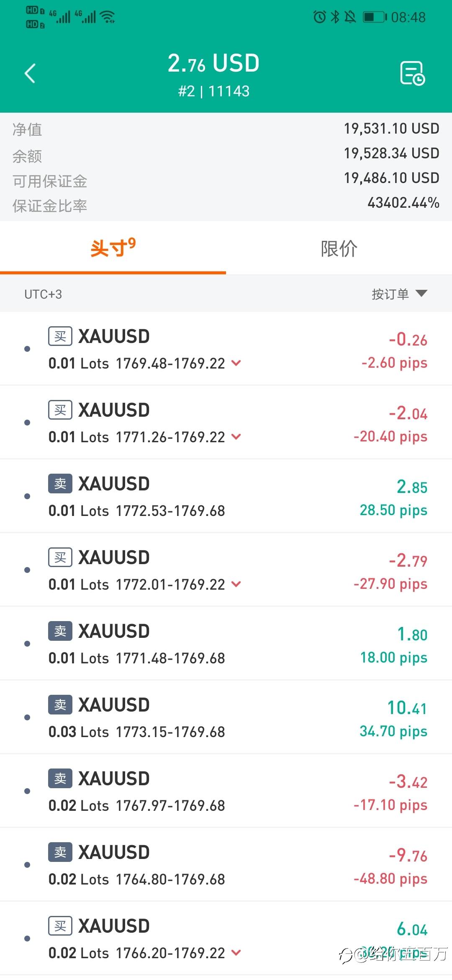The height and width of the screenshot is (980, 452).
Task: Switch to the 限价 limit orders tab
Action: (339, 248)
